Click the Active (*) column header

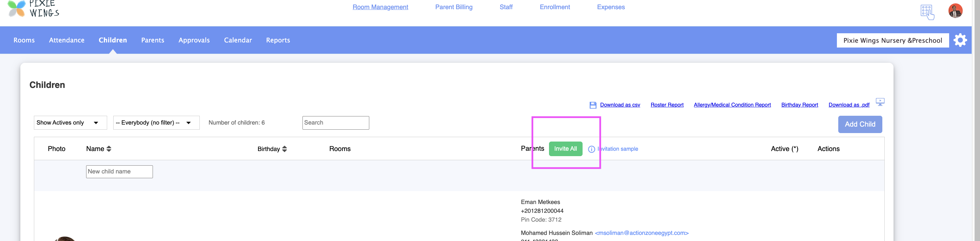point(784,149)
